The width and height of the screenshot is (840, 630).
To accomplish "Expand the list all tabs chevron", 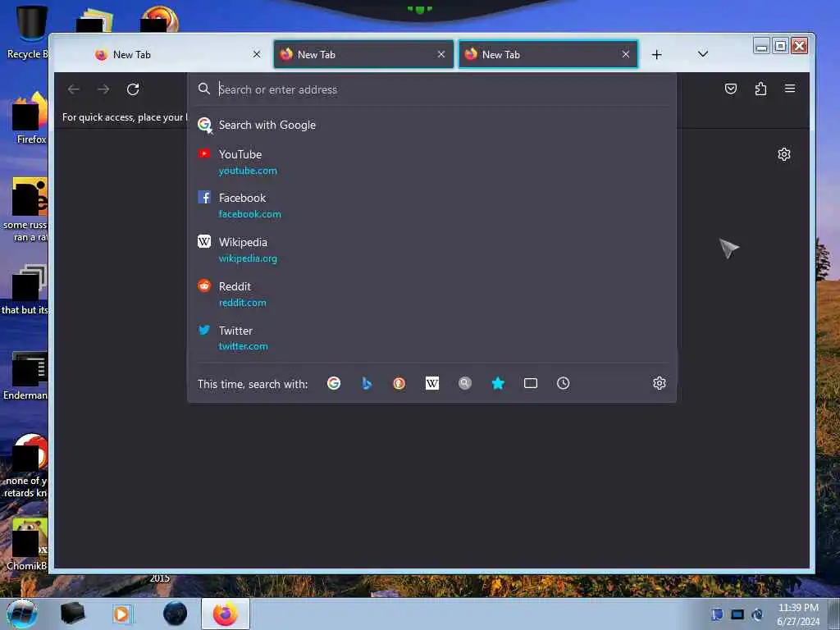I will pyautogui.click(x=703, y=54).
